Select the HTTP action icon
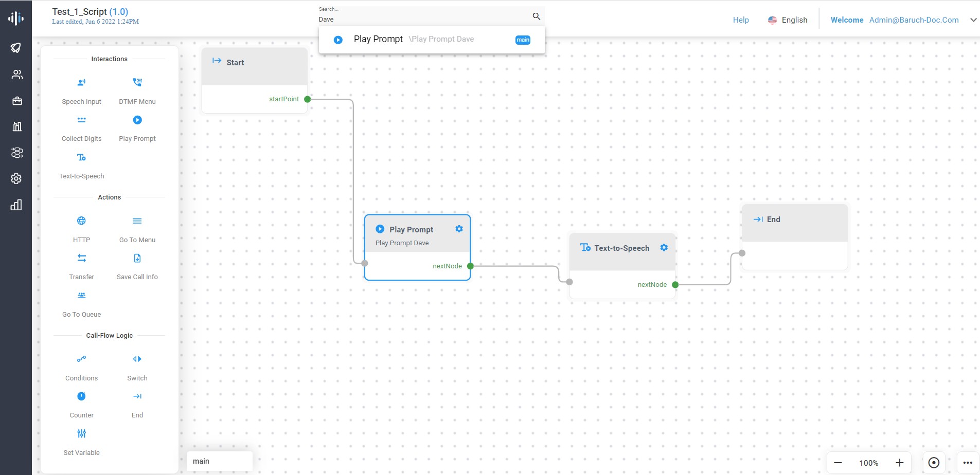980x475 pixels. click(81, 221)
